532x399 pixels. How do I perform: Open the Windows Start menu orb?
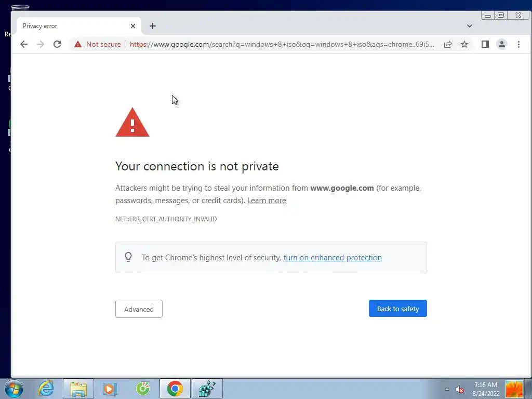[x=14, y=389]
